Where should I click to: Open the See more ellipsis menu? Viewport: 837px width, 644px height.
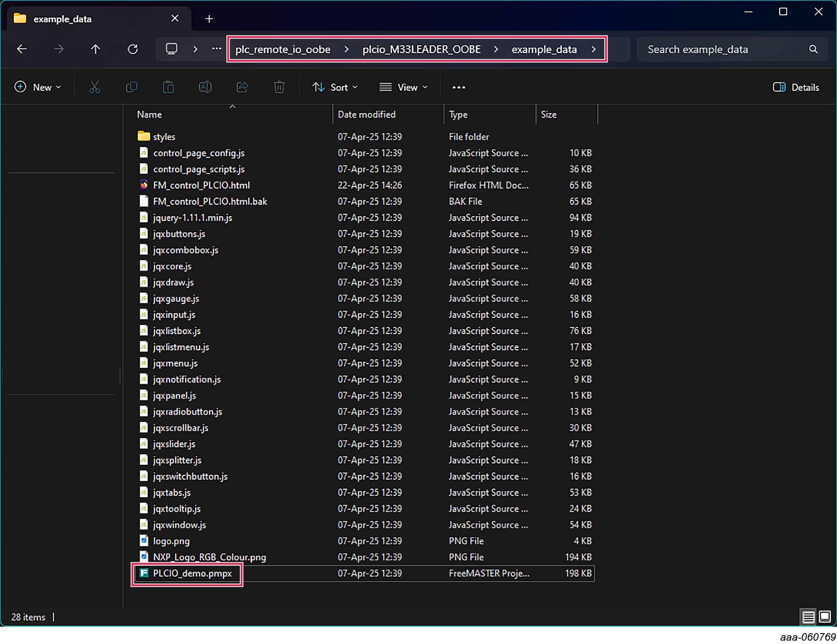point(459,87)
